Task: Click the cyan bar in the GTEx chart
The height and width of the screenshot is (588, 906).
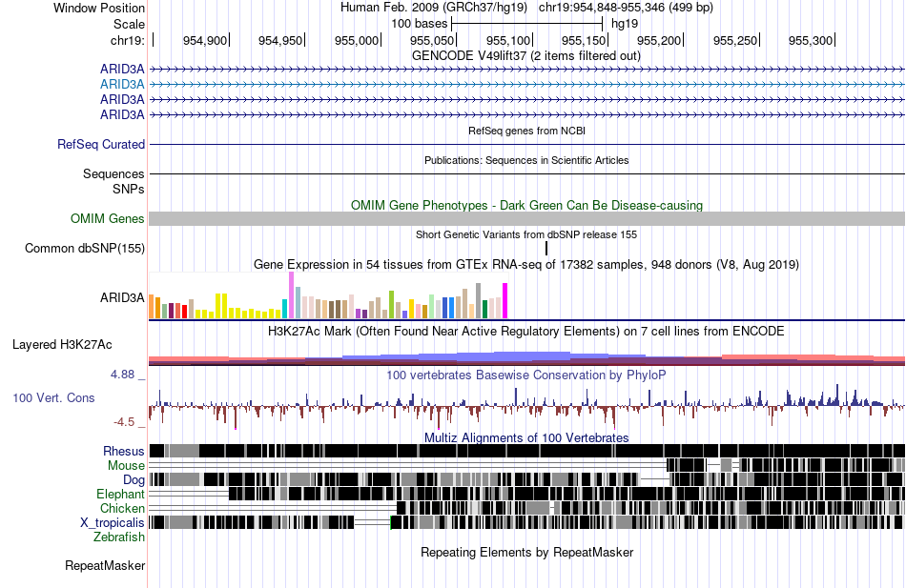Action: [284, 309]
